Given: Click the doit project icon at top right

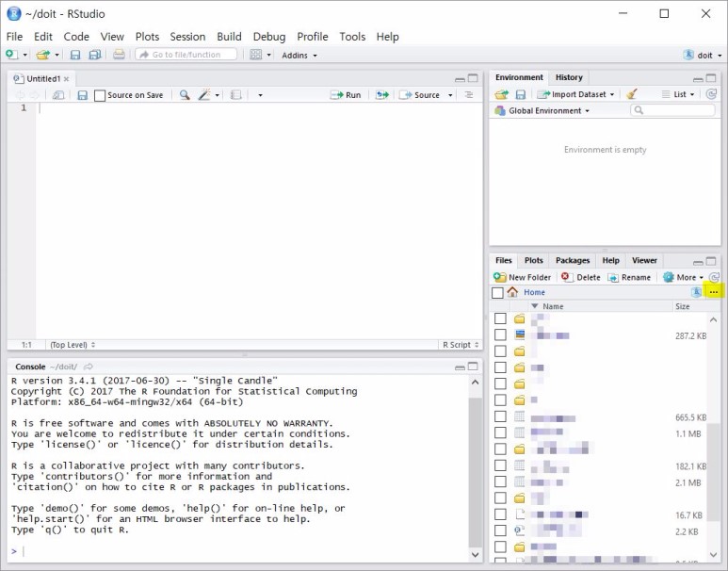Looking at the screenshot, I should (x=688, y=55).
